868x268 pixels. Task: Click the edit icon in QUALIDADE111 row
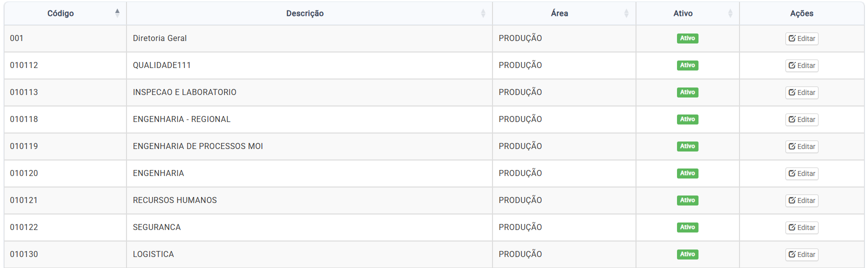792,65
